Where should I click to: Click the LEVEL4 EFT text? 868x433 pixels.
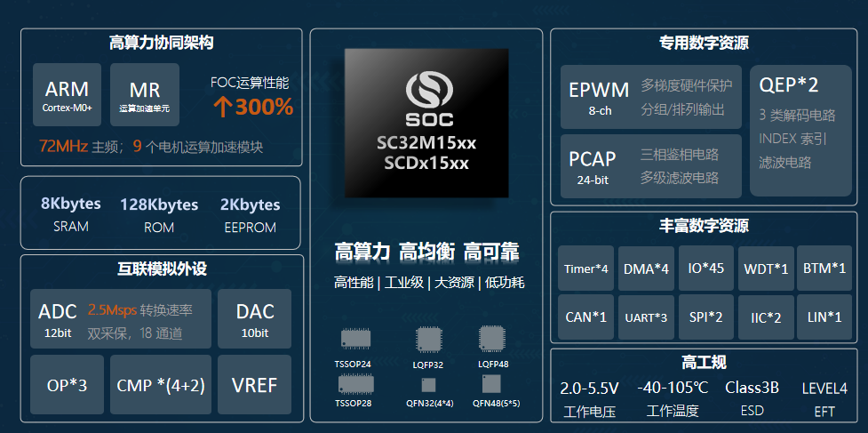[824, 389]
